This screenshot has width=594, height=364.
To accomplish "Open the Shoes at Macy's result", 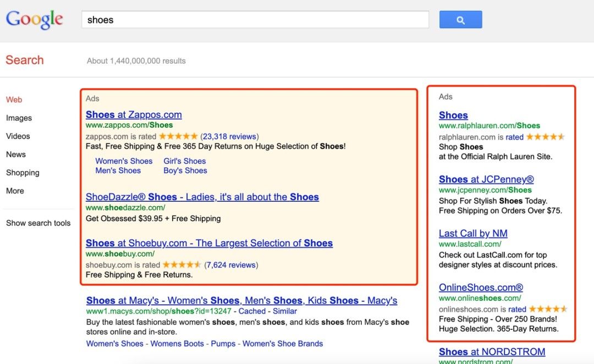I will pos(241,300).
